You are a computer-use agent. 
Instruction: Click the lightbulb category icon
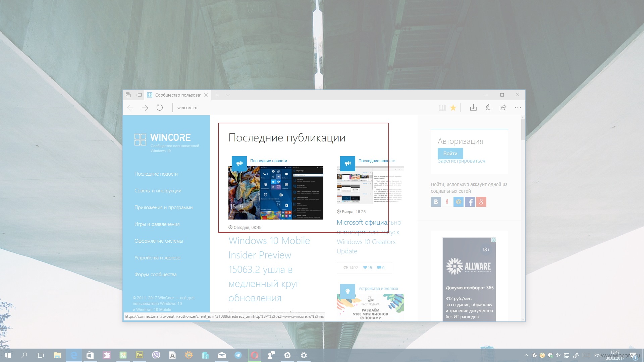[347, 291]
